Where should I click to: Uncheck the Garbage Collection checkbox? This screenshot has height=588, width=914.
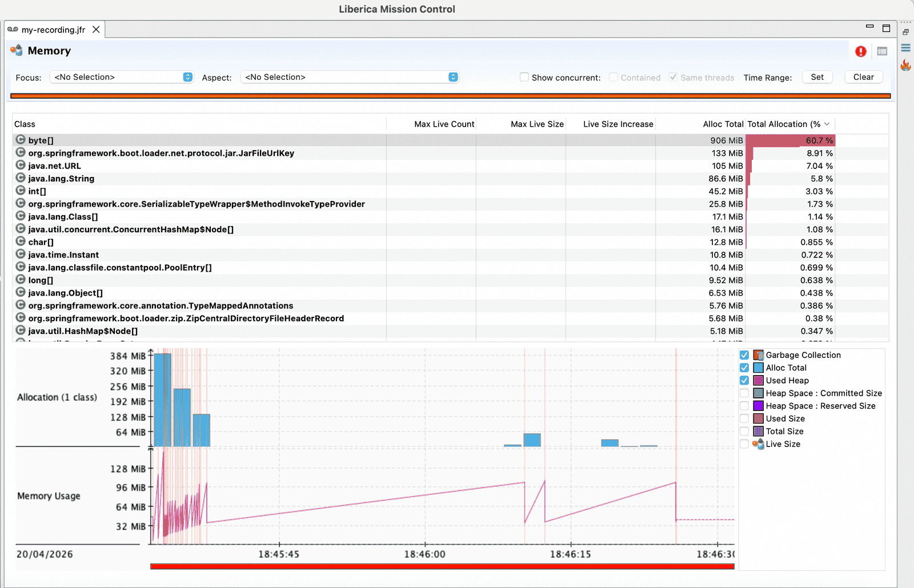[x=744, y=355]
